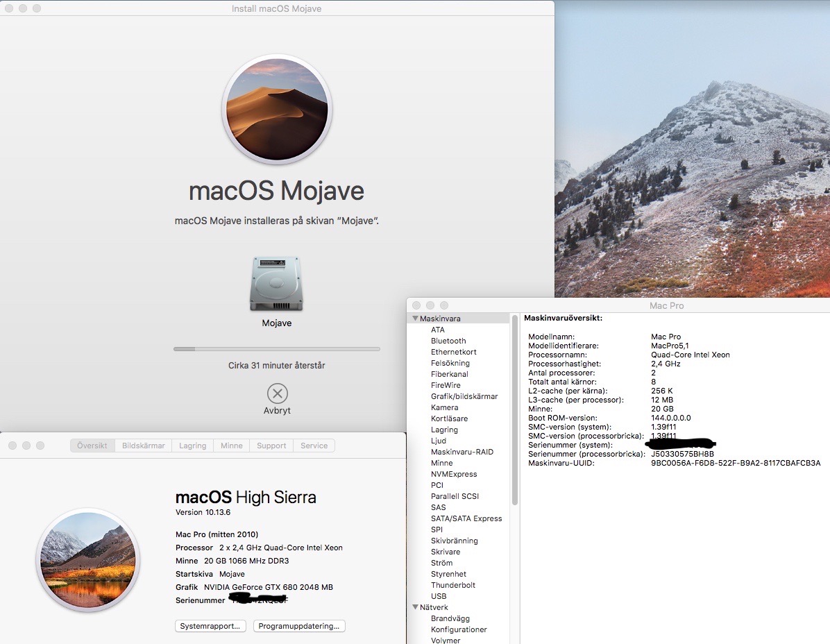The width and height of the screenshot is (830, 644).
Task: Click the NVIDIA GeForce GTX 680 graphics text
Action: (269, 587)
